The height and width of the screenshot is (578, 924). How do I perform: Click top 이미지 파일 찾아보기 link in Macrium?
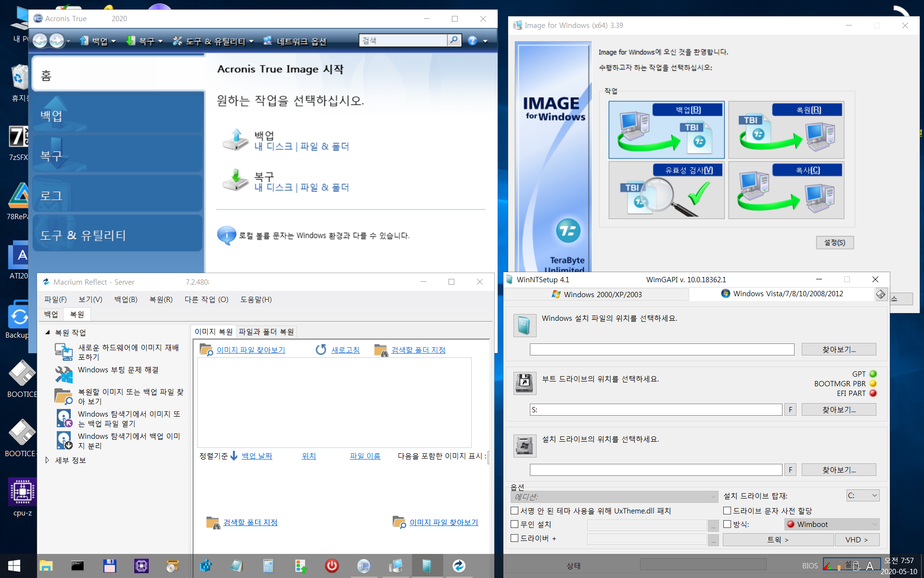(251, 350)
